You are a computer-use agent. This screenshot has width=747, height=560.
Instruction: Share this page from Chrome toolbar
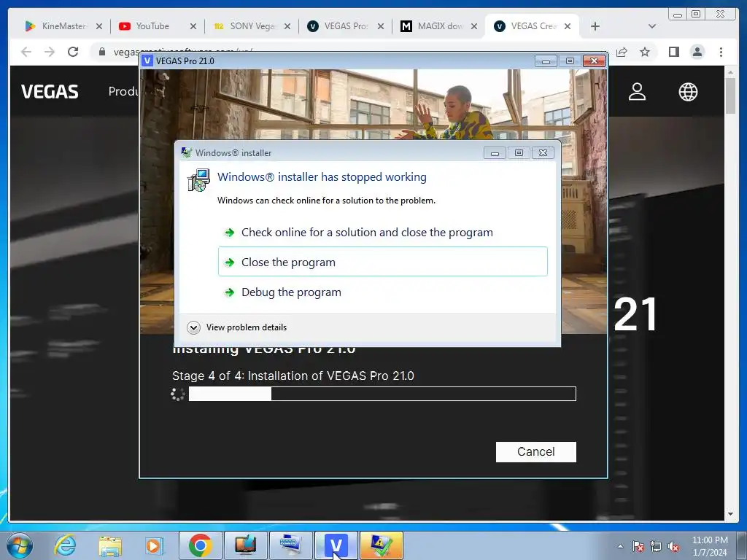(622, 52)
